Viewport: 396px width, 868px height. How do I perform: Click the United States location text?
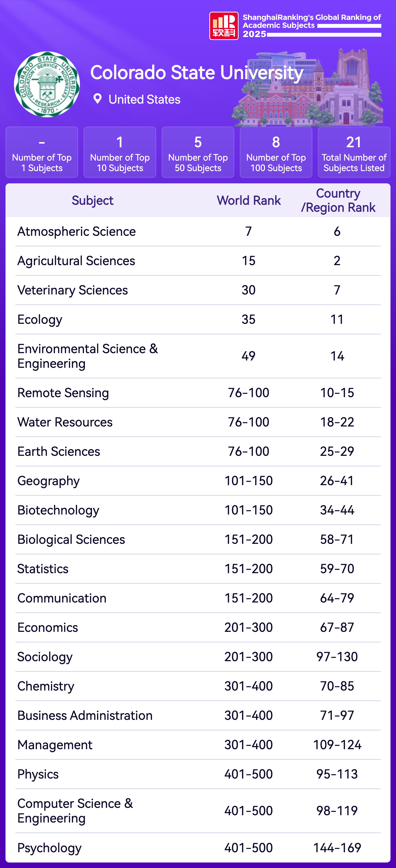[144, 99]
